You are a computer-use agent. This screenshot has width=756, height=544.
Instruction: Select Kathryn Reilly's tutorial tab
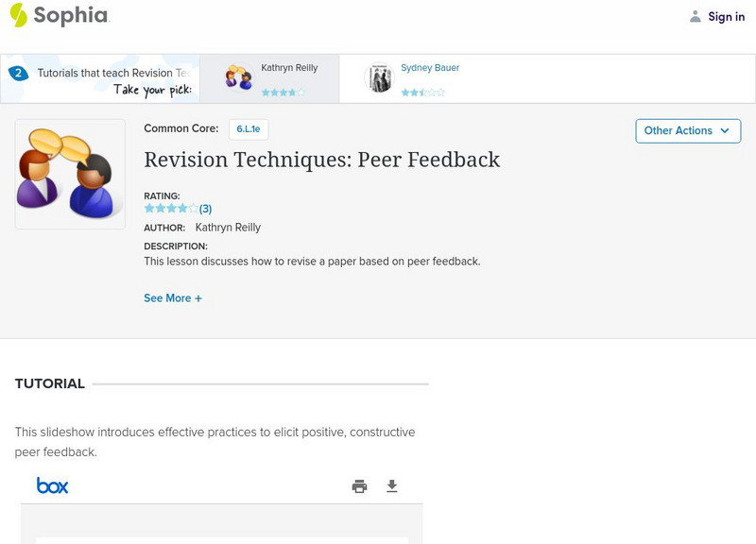(x=288, y=69)
